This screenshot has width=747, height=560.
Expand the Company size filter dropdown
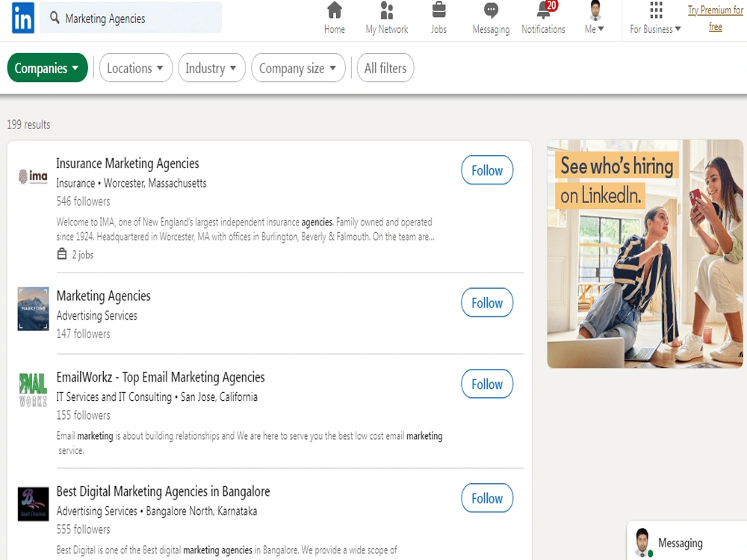(x=298, y=68)
